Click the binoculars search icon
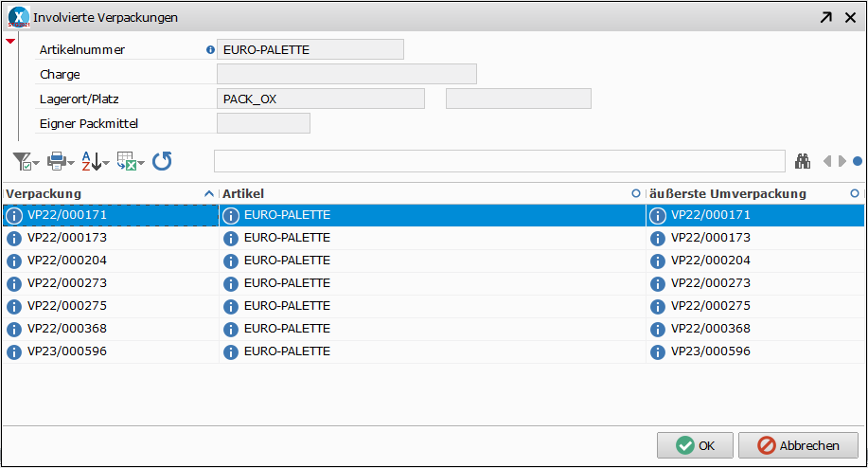This screenshot has width=868, height=468. tap(803, 161)
